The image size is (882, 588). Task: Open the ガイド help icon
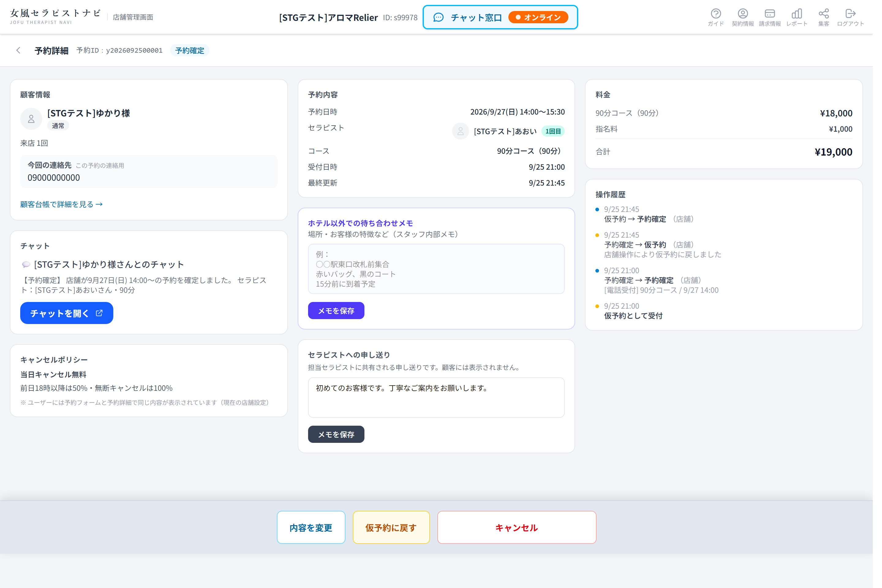pos(723,17)
